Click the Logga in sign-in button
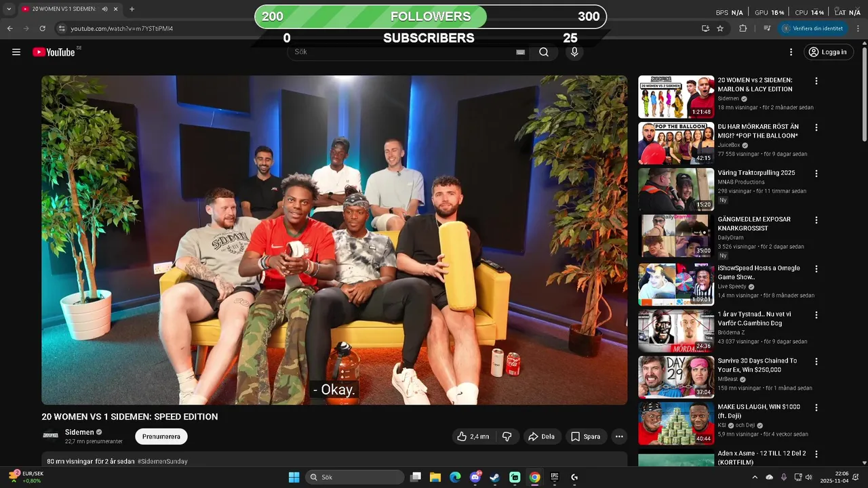Screen dimensions: 868x488 [828, 52]
